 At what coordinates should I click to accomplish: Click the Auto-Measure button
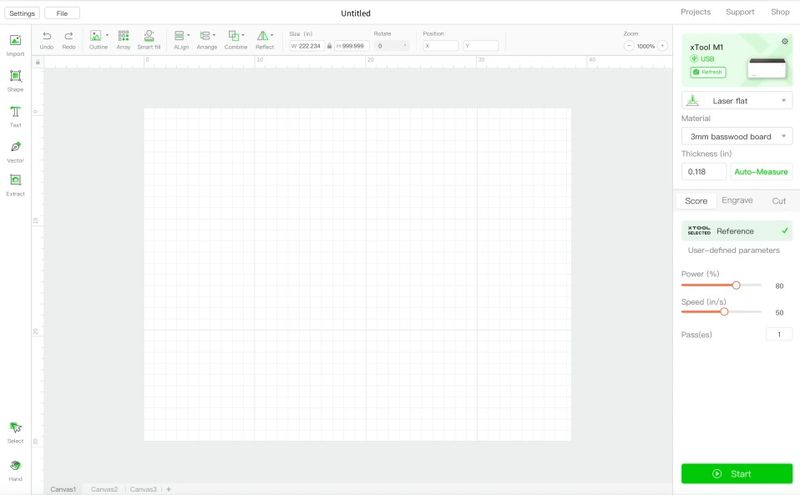761,172
